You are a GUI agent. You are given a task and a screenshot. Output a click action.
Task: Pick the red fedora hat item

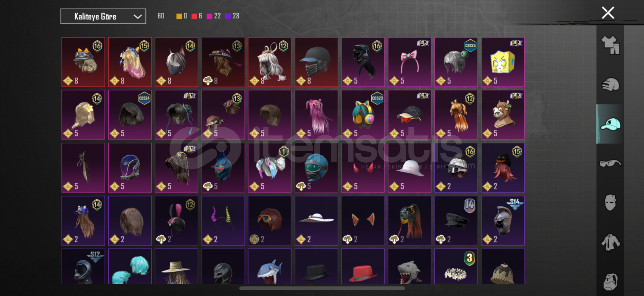click(363, 266)
